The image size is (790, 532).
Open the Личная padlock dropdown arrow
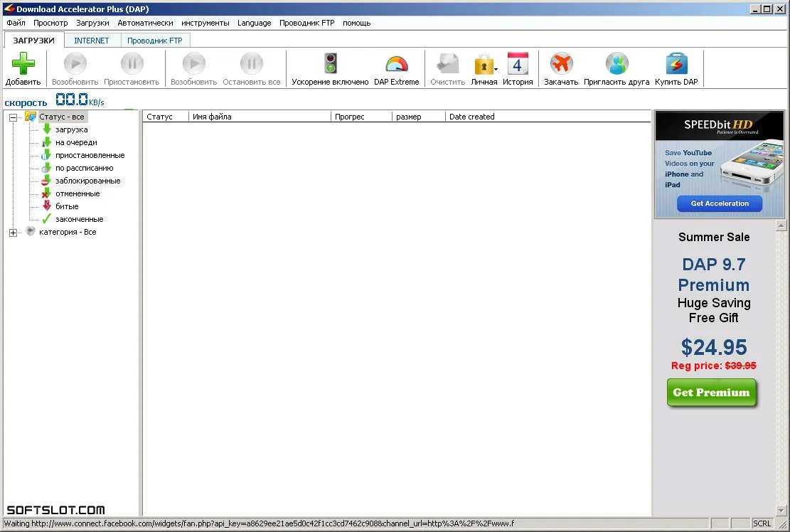(496, 69)
